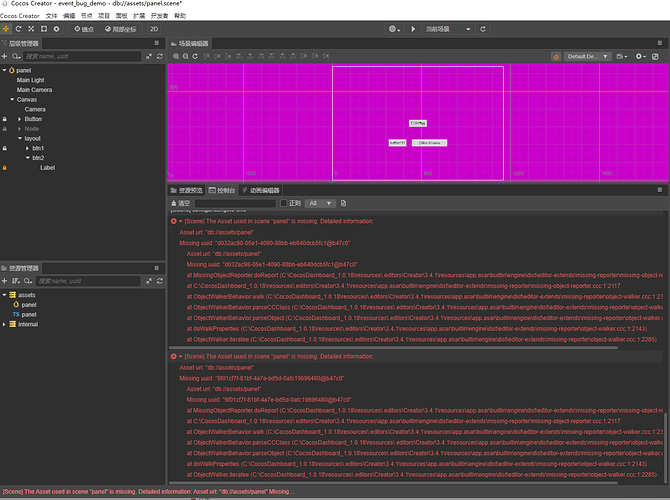This screenshot has height=500, width=670.
Task: Reset the scene editor zoom
Action: tap(195, 56)
